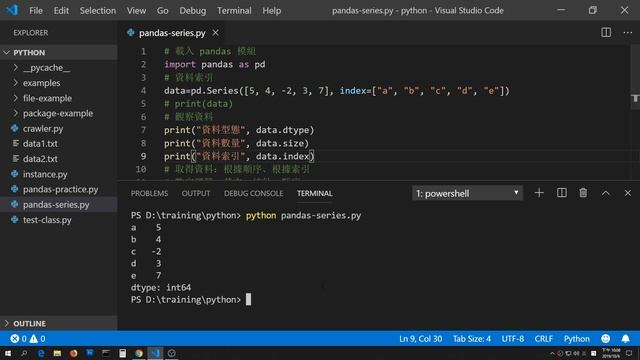Open the Help menu
The width and height of the screenshot is (640, 360).
pos(271,11)
